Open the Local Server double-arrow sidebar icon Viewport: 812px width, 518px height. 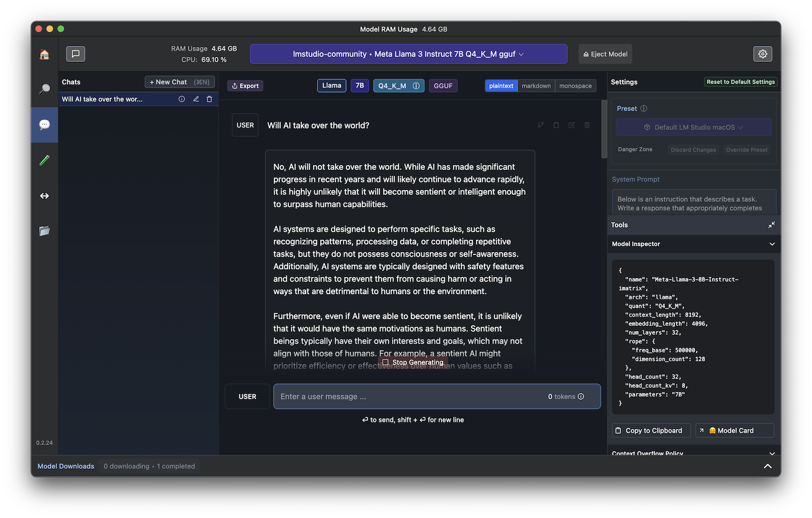click(45, 196)
